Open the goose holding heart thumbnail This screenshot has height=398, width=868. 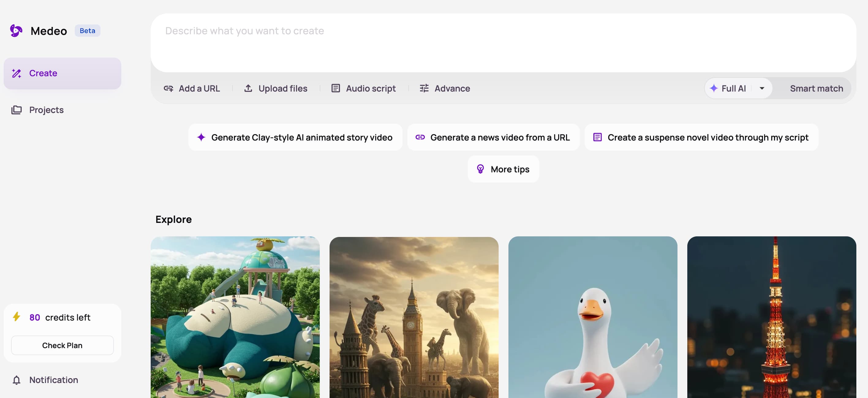[593, 317]
